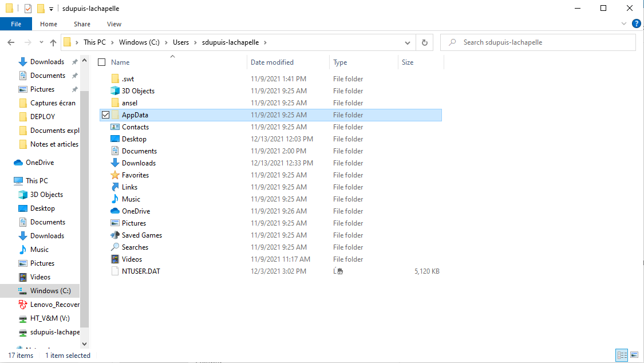This screenshot has height=363, width=644.
Task: Uncheck the AppData folder checkbox
Action: point(105,115)
